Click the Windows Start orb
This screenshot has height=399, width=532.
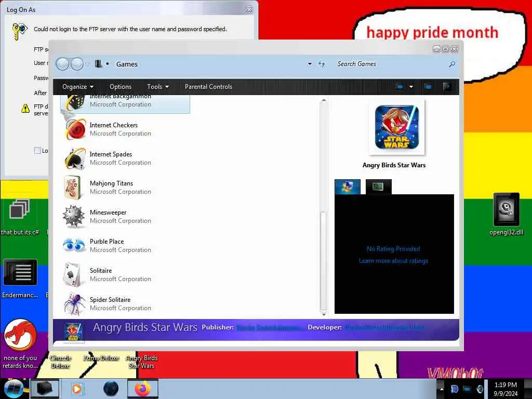click(x=13, y=389)
